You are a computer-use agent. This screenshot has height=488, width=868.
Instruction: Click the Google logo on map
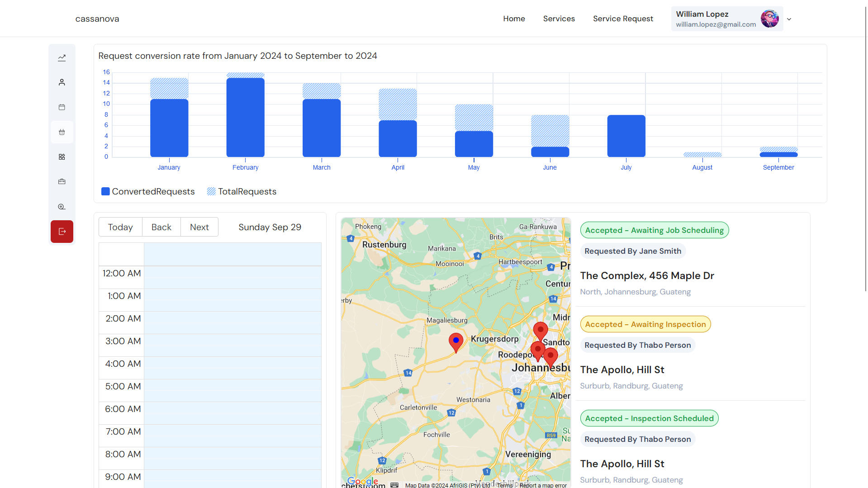pos(363,481)
